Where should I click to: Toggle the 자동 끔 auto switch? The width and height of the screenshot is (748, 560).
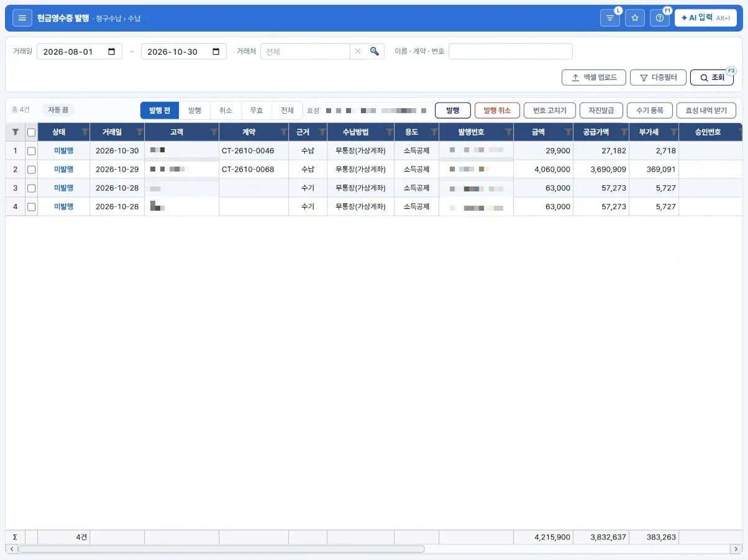(58, 110)
